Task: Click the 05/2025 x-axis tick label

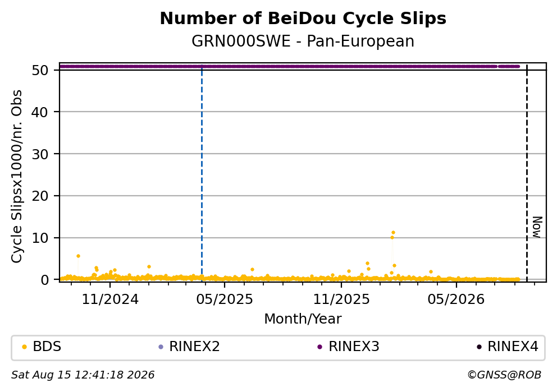Action: pyautogui.click(x=225, y=299)
